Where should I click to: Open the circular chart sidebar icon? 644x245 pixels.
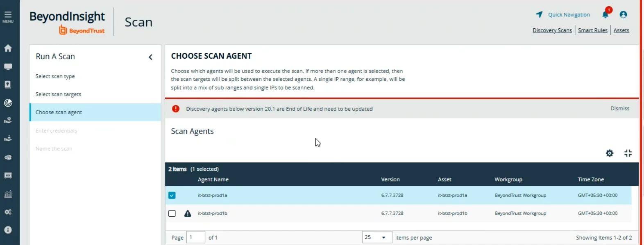point(8,103)
